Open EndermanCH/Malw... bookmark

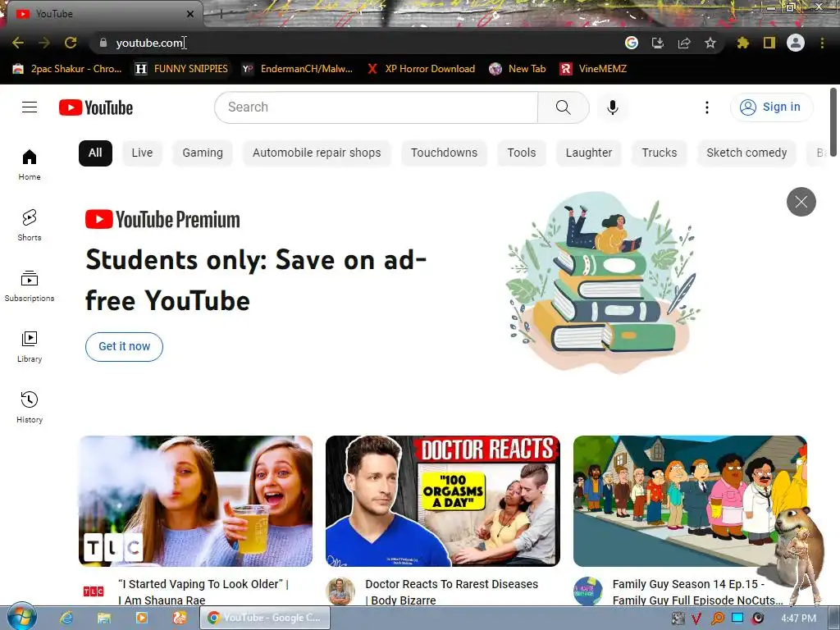point(297,69)
